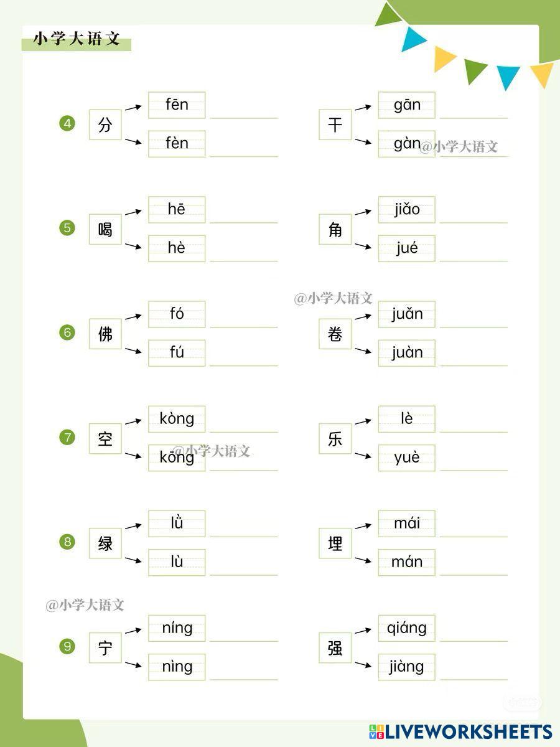Screen dimensions: 560x747
Task: Select the blank line after hē
Action: point(243,214)
